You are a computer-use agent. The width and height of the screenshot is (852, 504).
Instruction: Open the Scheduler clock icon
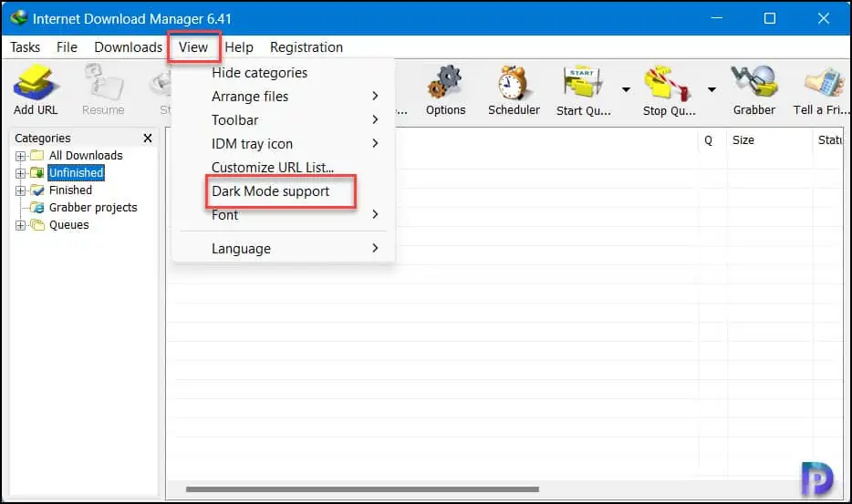[513, 83]
